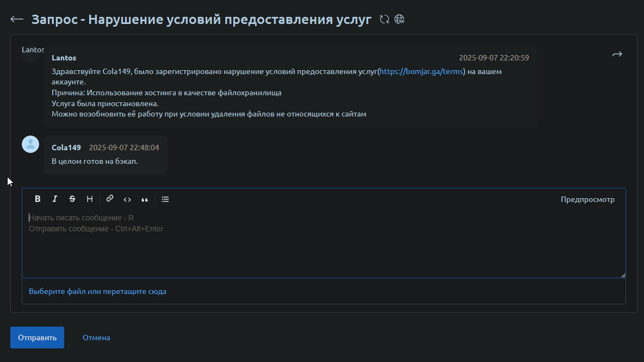This screenshot has width=644, height=362.
Task: Click the text area resize handle
Action: (x=623, y=275)
